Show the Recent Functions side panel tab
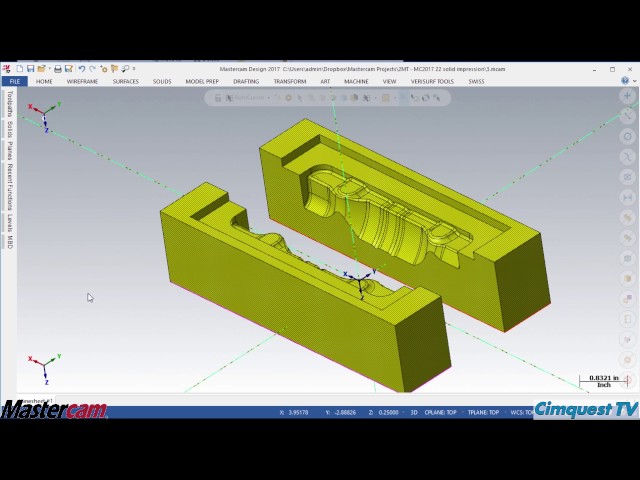This screenshot has height=480, width=640. [10, 187]
